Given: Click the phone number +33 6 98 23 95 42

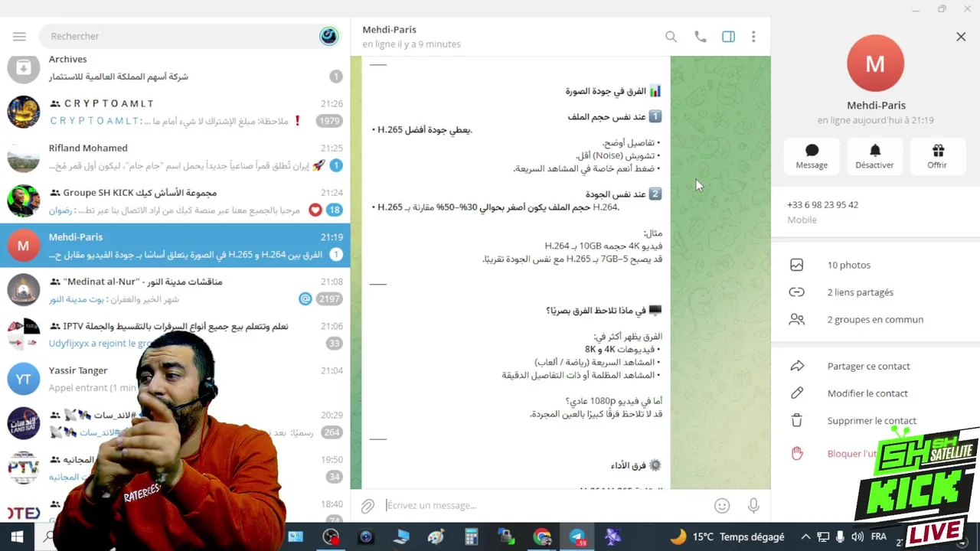Looking at the screenshot, I should (822, 205).
